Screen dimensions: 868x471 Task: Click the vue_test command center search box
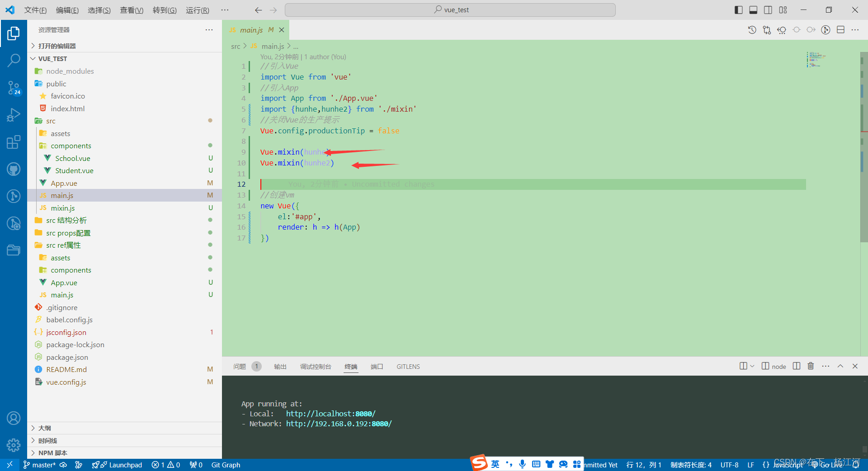tap(450, 10)
